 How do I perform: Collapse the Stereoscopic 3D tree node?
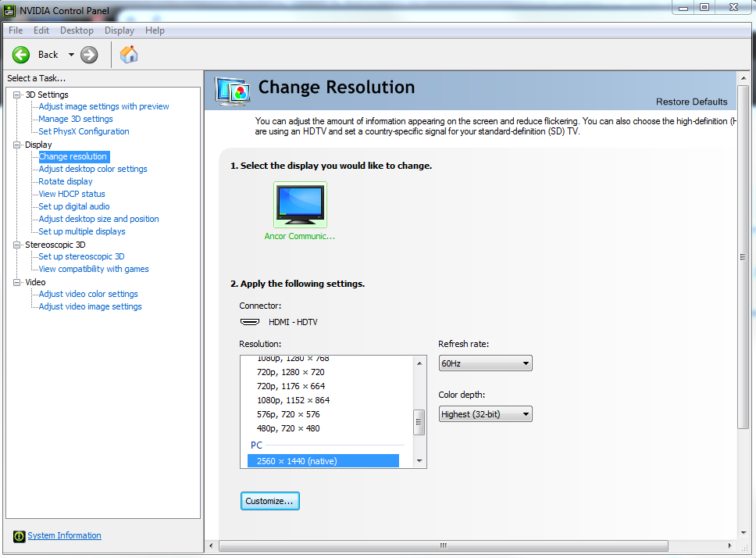(x=17, y=245)
